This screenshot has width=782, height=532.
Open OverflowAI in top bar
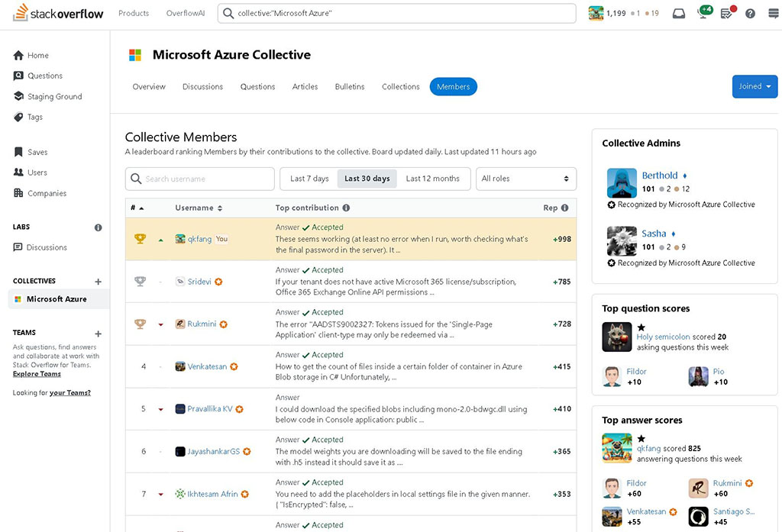[186, 14]
